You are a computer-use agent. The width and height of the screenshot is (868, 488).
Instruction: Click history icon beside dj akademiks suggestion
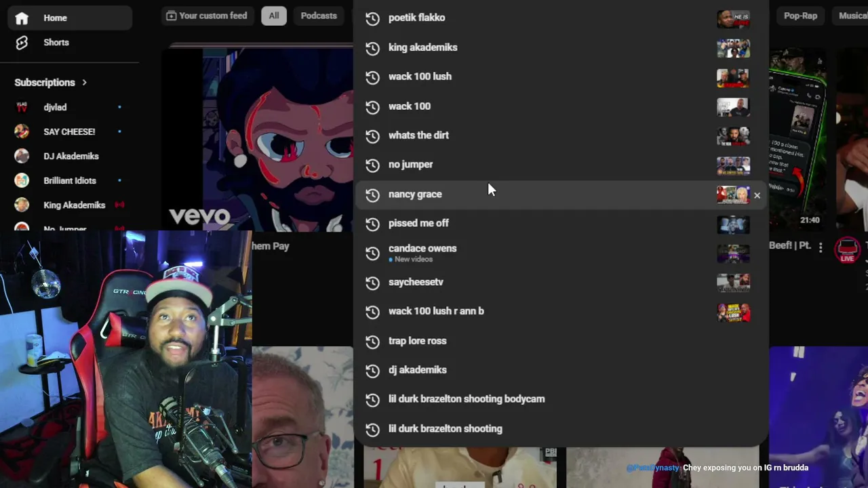coord(372,371)
